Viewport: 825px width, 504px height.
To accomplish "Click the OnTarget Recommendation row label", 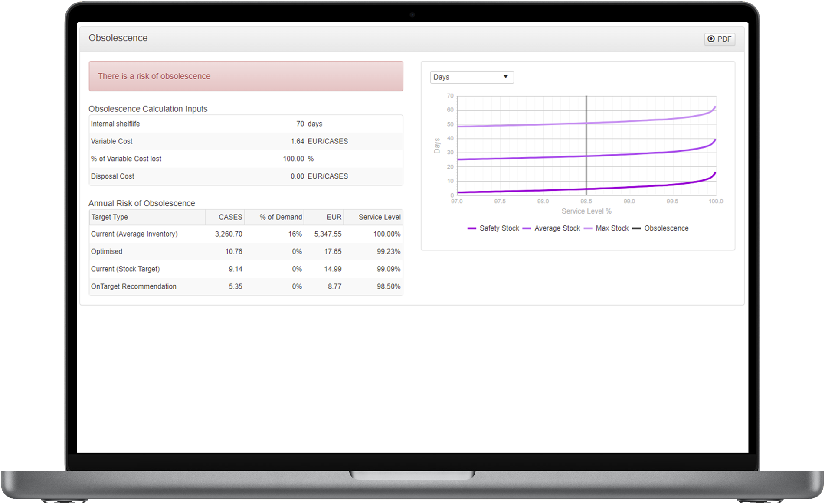I will (x=134, y=286).
